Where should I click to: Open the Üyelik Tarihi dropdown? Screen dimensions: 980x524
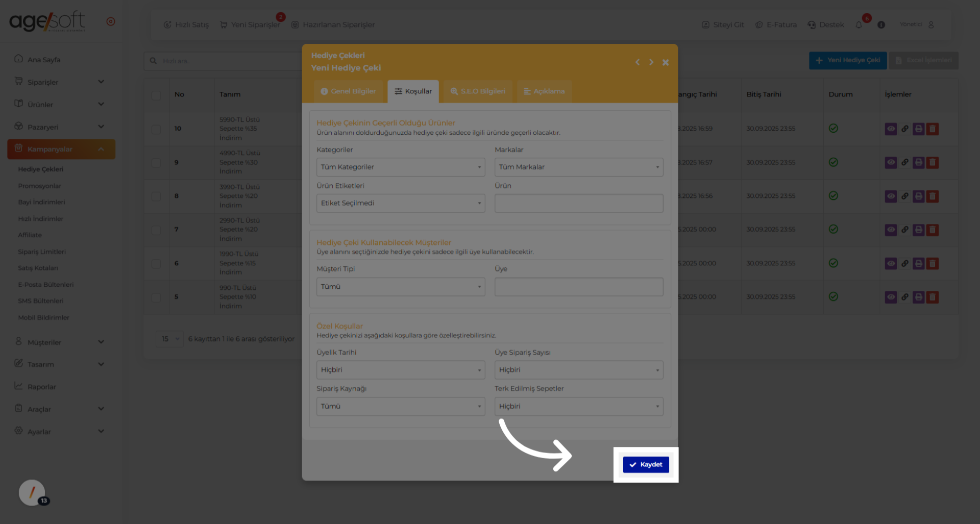point(400,370)
